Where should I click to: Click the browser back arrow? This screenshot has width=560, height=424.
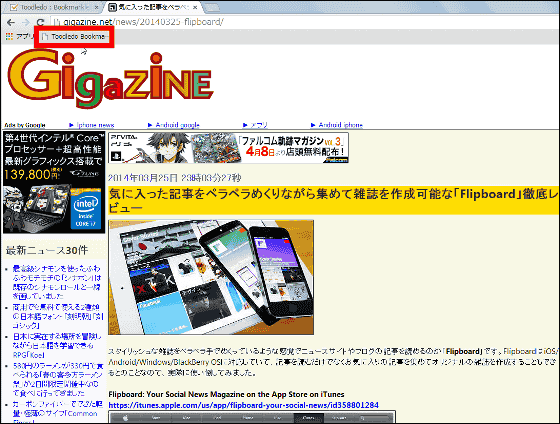[x=11, y=22]
